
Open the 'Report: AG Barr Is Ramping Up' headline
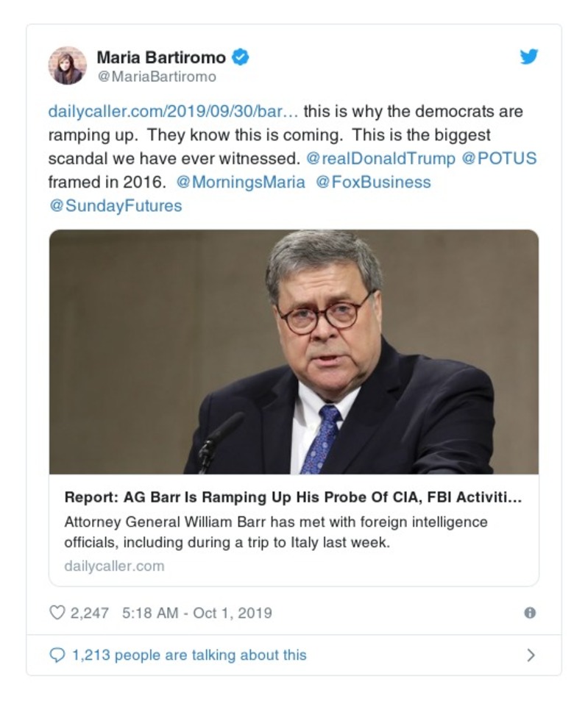pos(293,497)
